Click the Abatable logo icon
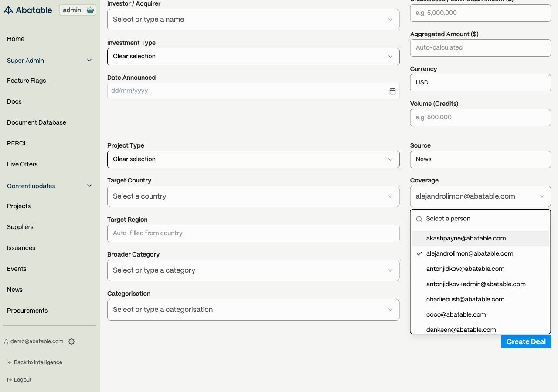Viewport: 558px width, 392px height. coord(8,10)
